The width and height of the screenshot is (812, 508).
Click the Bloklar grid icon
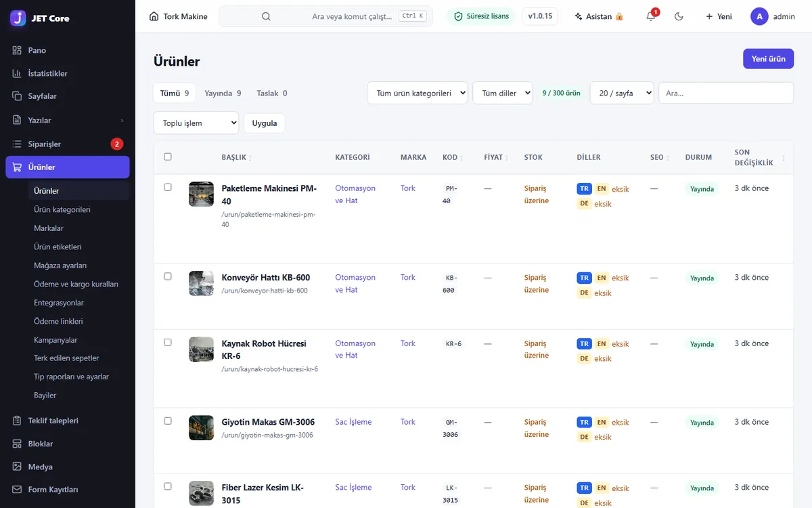17,444
